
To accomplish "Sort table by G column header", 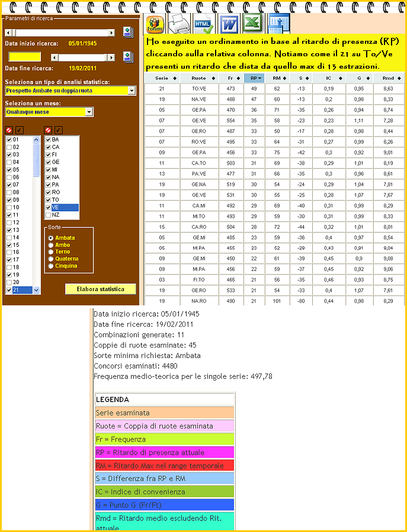I will pyautogui.click(x=360, y=78).
